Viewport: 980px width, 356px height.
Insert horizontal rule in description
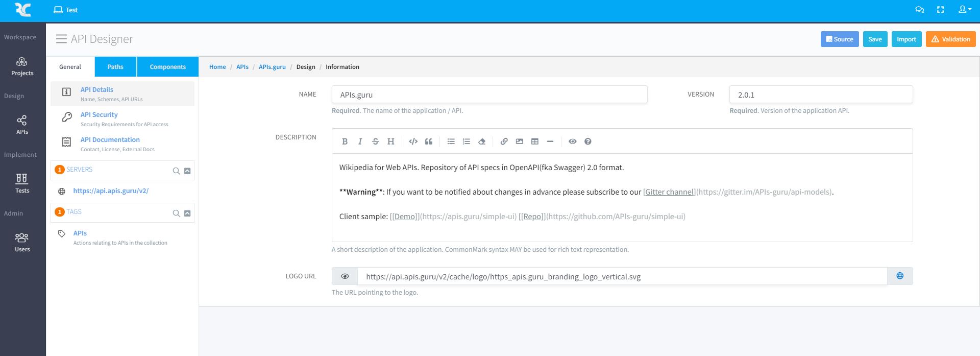(x=550, y=141)
